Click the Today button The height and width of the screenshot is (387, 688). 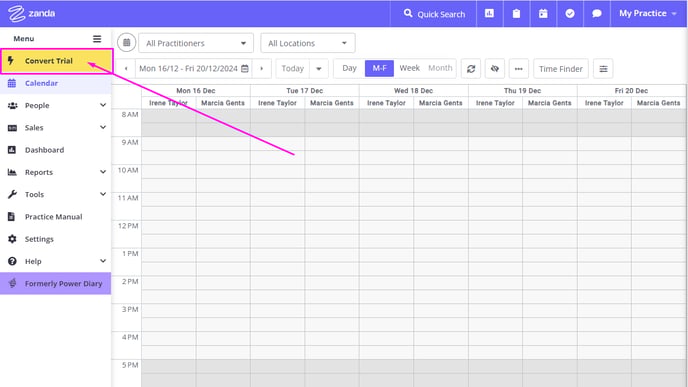pos(293,68)
